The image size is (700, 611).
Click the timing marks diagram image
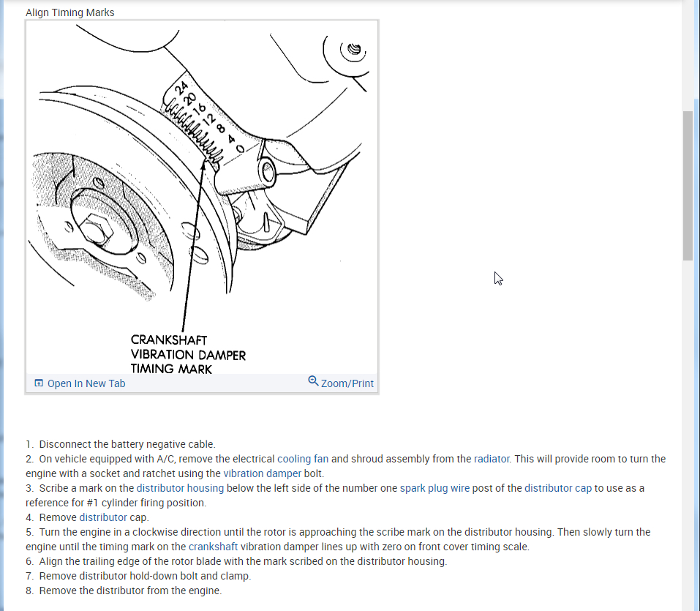202,198
